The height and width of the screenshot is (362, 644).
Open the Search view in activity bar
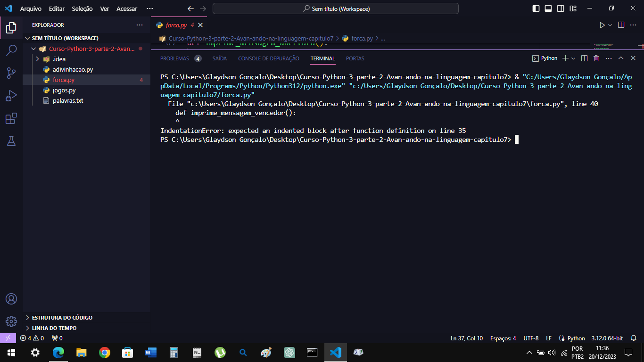(x=11, y=50)
